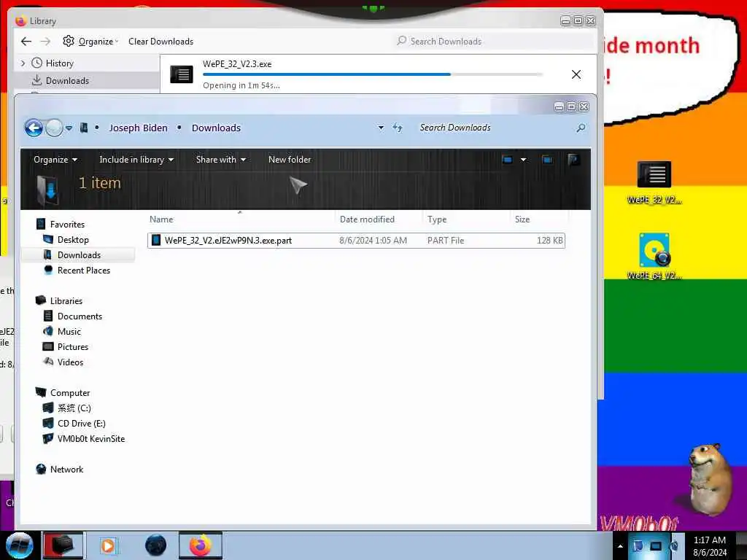This screenshot has width=747, height=560.
Task: Select the WePE_32_V2.eJE2wP9N.3.exe.part file
Action: [x=356, y=241]
